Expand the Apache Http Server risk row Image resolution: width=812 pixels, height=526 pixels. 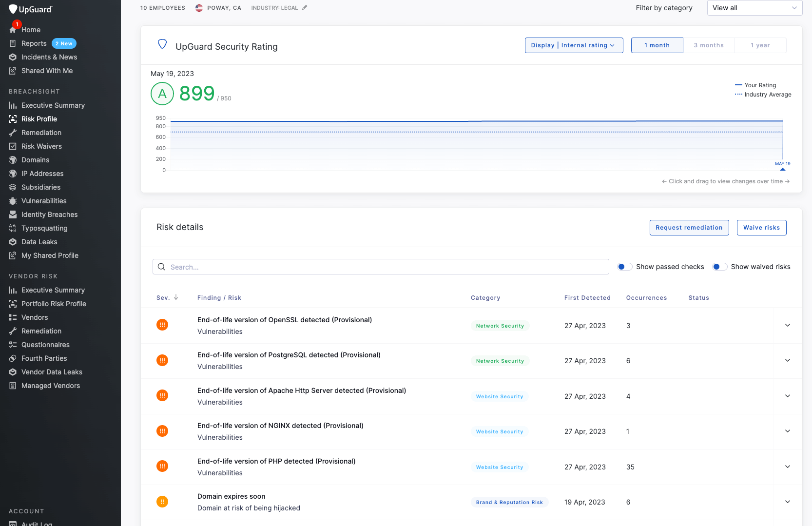coord(788,396)
